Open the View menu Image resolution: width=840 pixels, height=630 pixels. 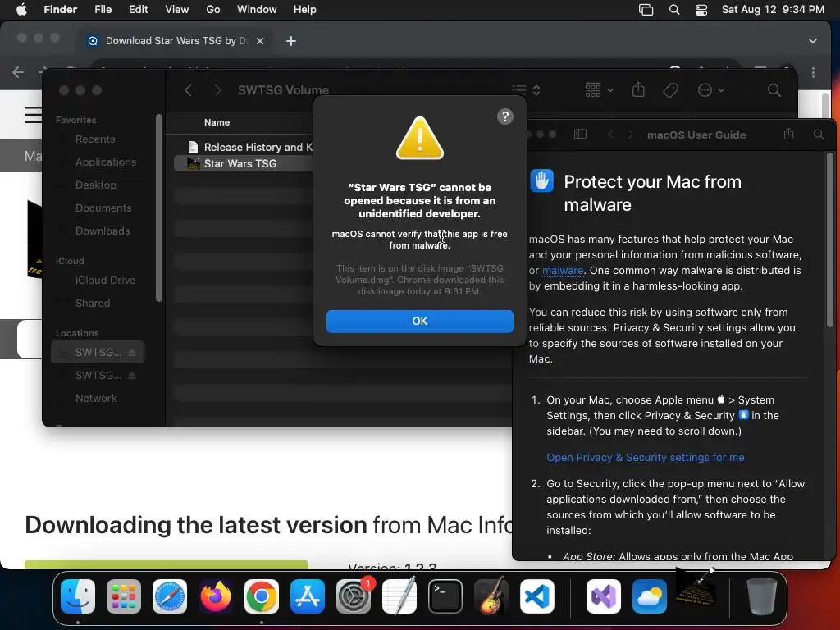[x=177, y=9]
